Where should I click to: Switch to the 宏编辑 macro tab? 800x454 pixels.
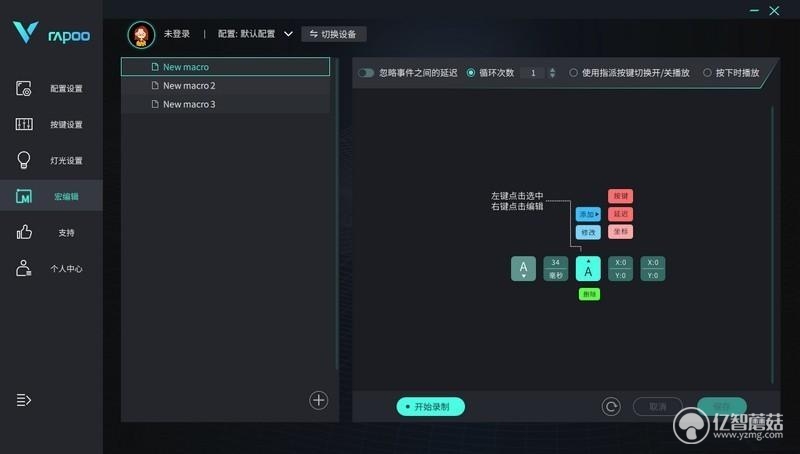coord(51,196)
